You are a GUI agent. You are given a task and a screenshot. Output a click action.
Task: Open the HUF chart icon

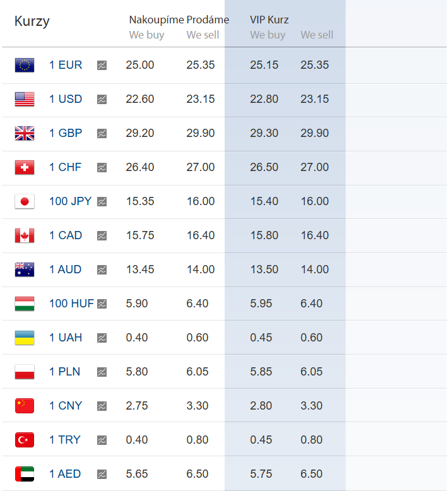pyautogui.click(x=102, y=304)
